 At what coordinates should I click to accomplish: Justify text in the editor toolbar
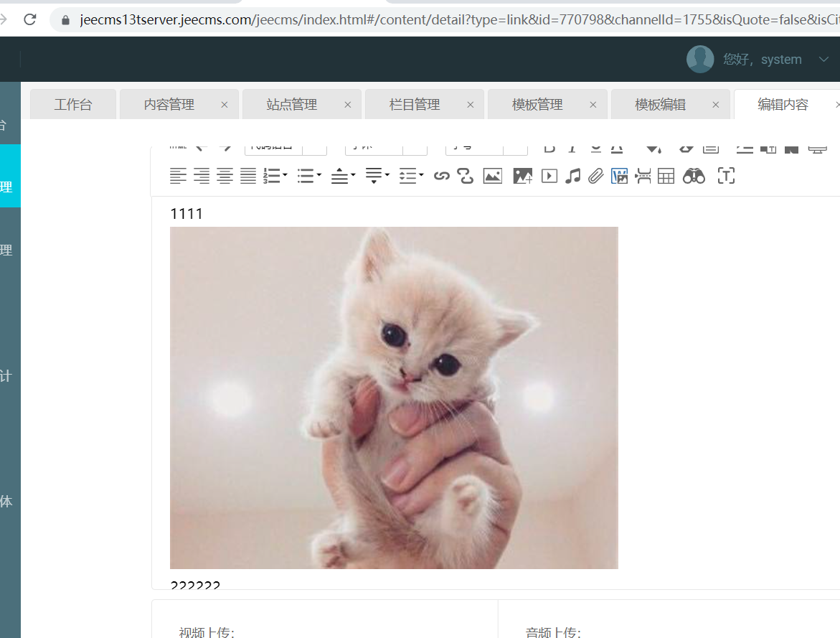coord(248,176)
